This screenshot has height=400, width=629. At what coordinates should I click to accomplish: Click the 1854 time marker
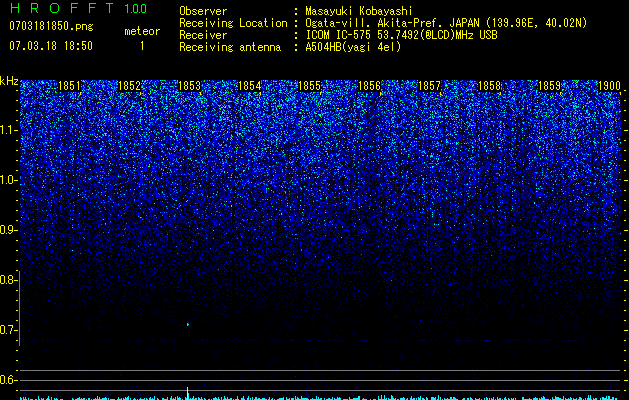tap(250, 86)
